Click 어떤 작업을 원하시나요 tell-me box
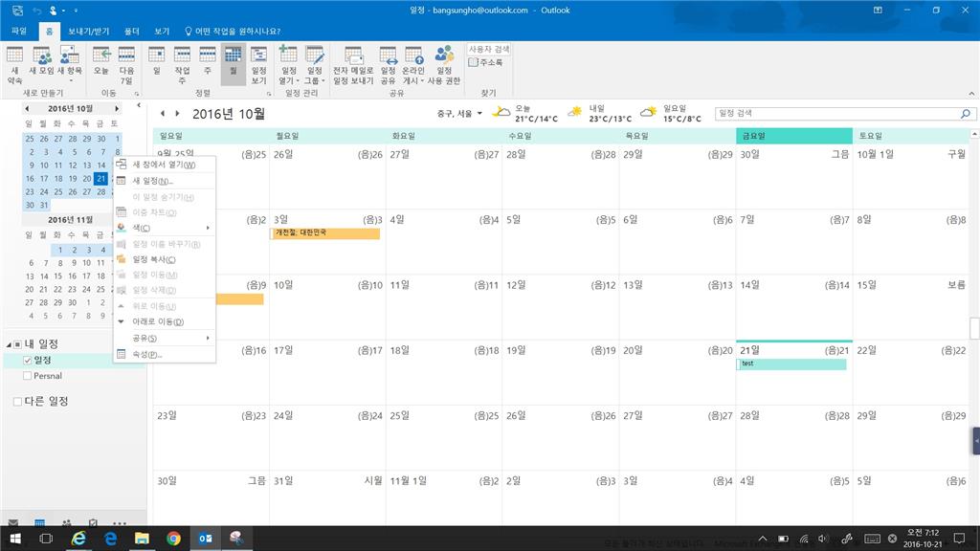 [x=233, y=31]
